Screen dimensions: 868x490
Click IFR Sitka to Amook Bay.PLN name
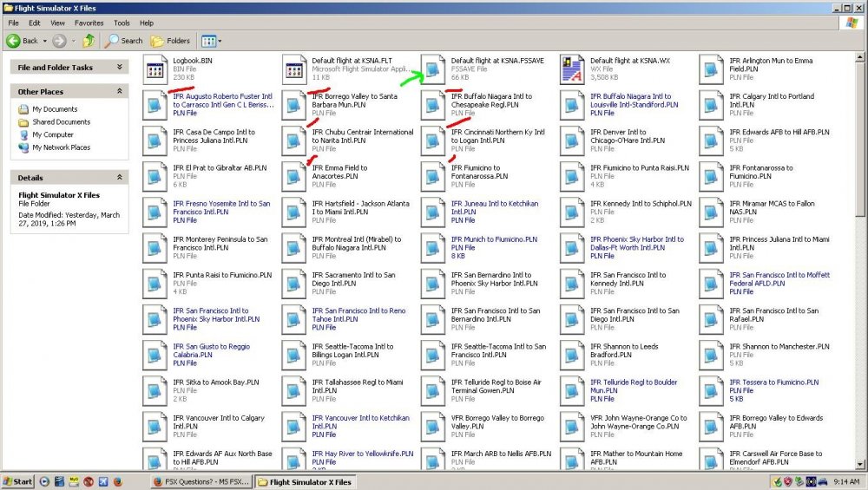216,382
